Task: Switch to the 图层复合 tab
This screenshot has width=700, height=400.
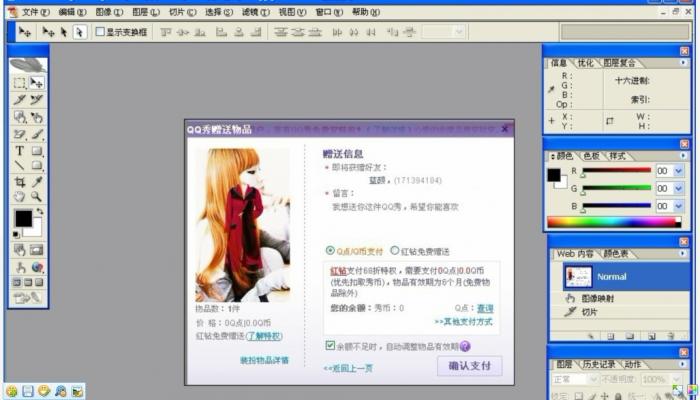Action: pyautogui.click(x=619, y=63)
